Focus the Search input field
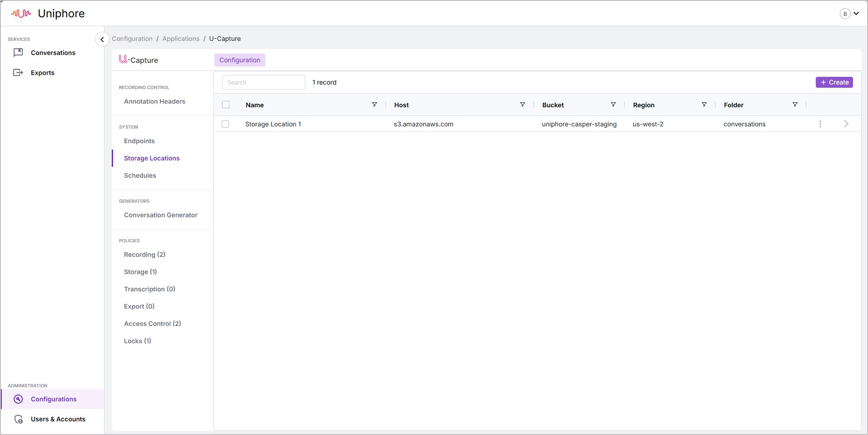Image resolution: width=868 pixels, height=435 pixels. tap(263, 82)
